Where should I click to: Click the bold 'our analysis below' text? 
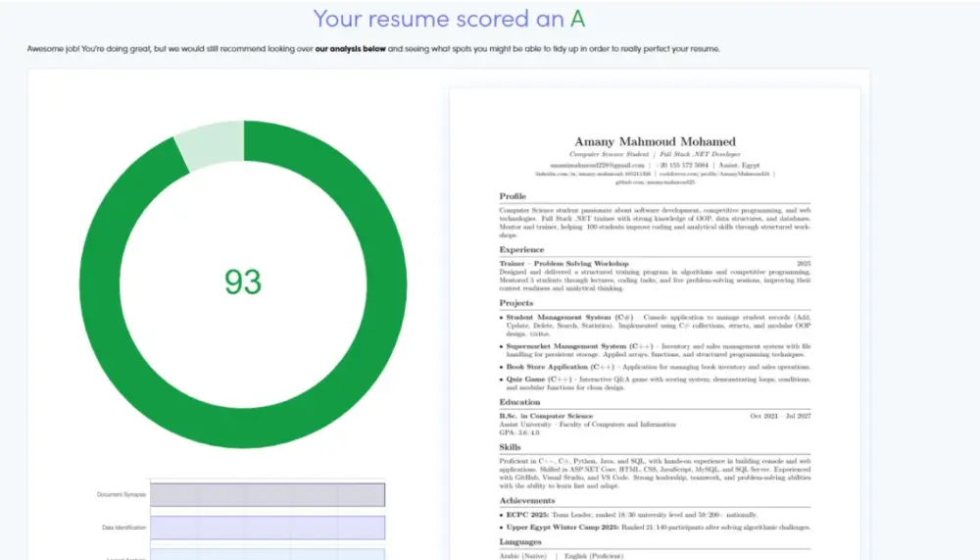click(x=350, y=49)
